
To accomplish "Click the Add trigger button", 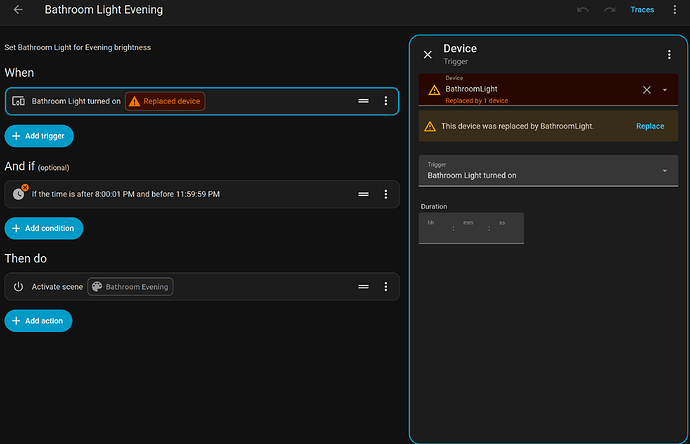I will [x=39, y=136].
